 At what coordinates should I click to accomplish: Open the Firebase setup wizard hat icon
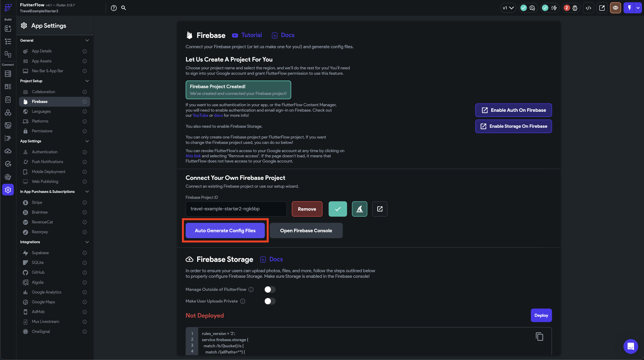tap(359, 209)
